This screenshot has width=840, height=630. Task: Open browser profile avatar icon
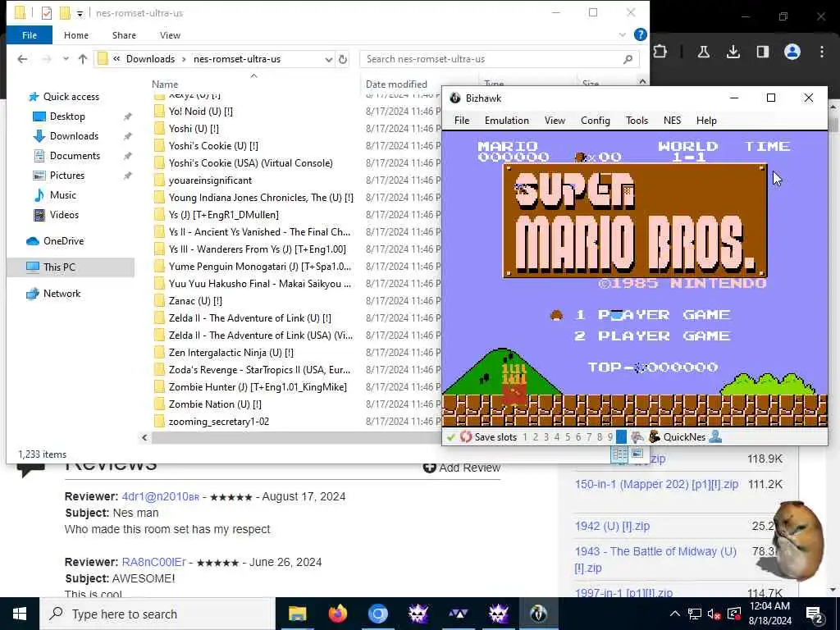click(x=792, y=52)
